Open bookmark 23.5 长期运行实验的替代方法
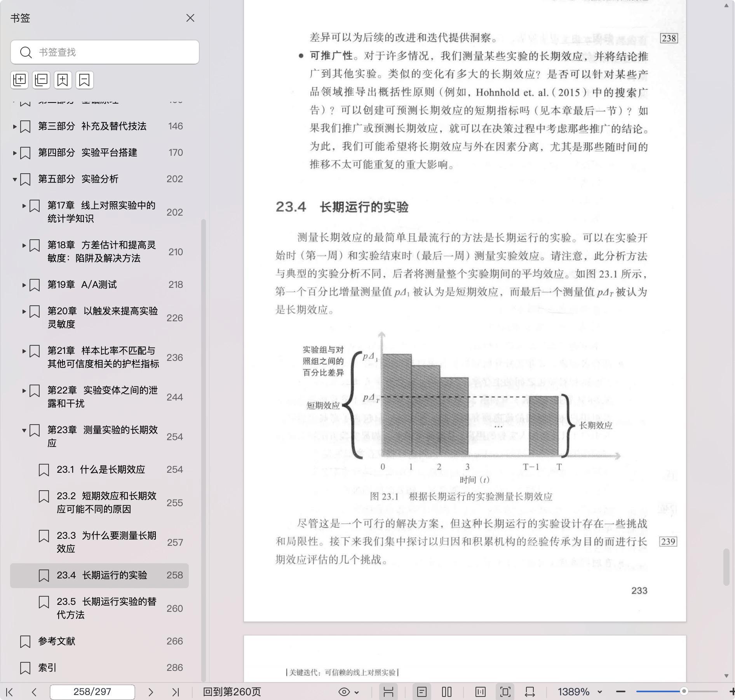 [106, 608]
